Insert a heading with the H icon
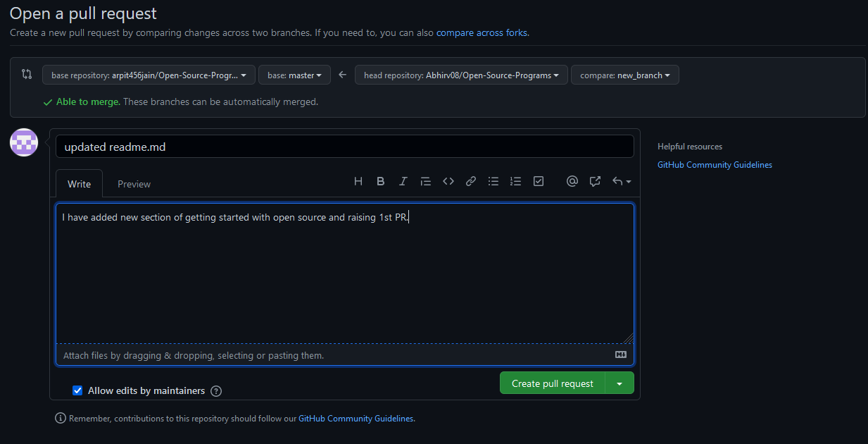 click(358, 182)
